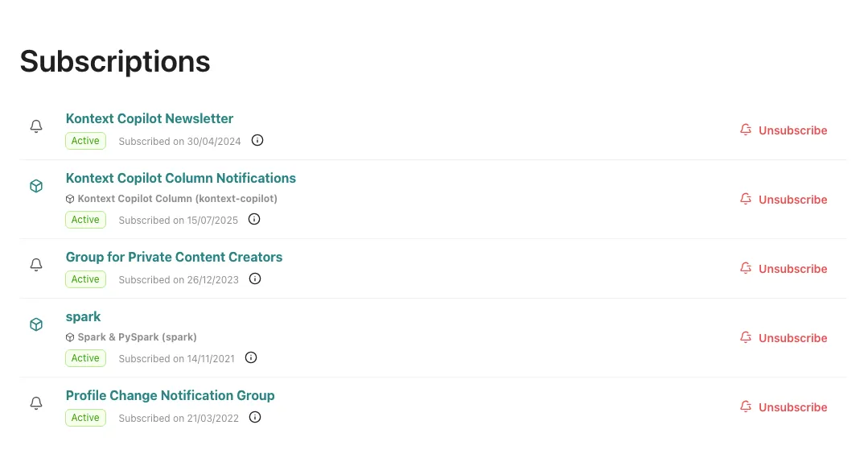Click Kontext Copilot Column (kontext-copilot) label
868x454 pixels.
tap(177, 198)
